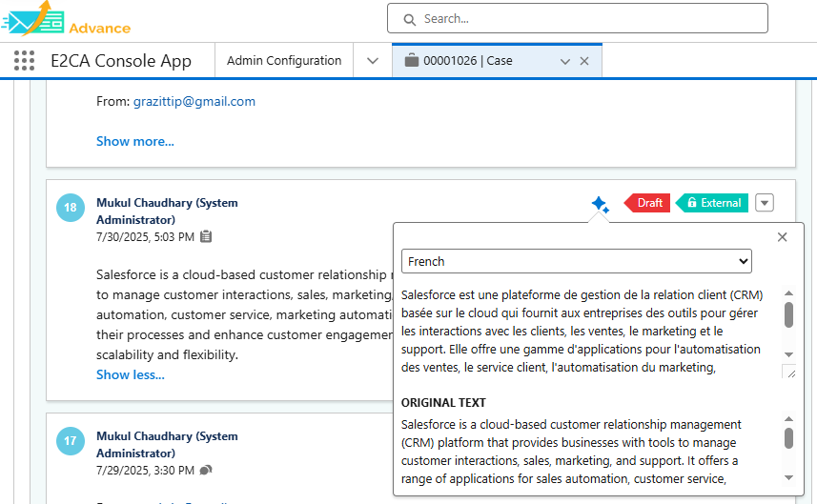Click the 7/29/2025, 3:30 PM timestamp
The height and width of the screenshot is (504, 817).
coord(145,470)
